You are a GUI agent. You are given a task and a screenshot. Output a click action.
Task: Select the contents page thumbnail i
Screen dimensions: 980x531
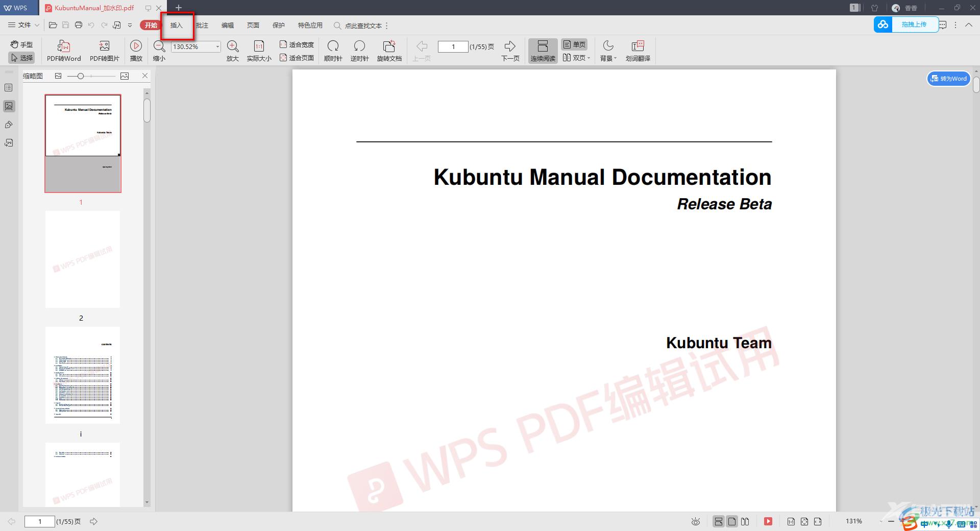click(x=83, y=375)
